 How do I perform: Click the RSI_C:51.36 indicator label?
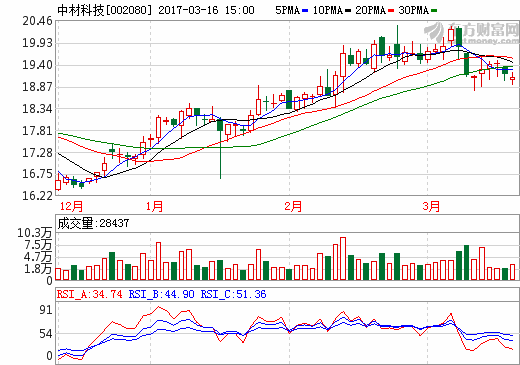[x=233, y=294]
